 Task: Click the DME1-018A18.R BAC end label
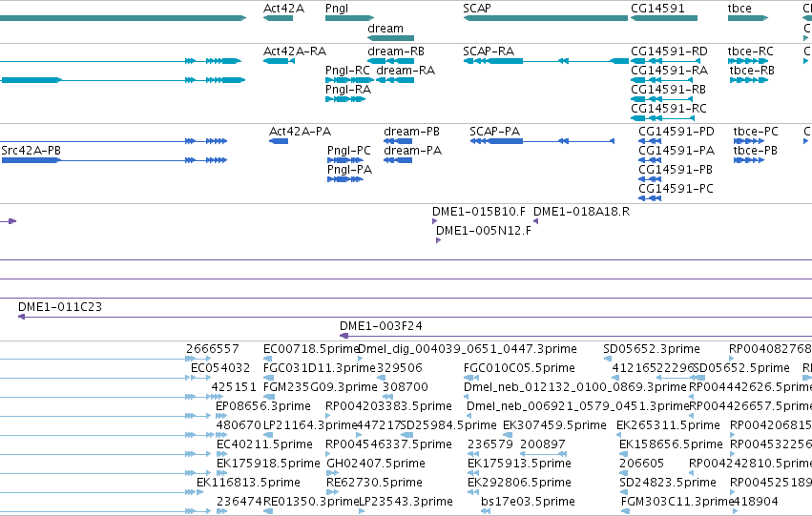click(581, 212)
